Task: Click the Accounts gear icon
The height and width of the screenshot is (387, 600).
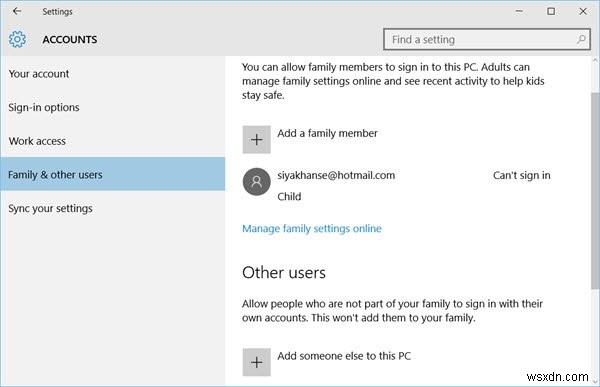Action: tap(17, 39)
